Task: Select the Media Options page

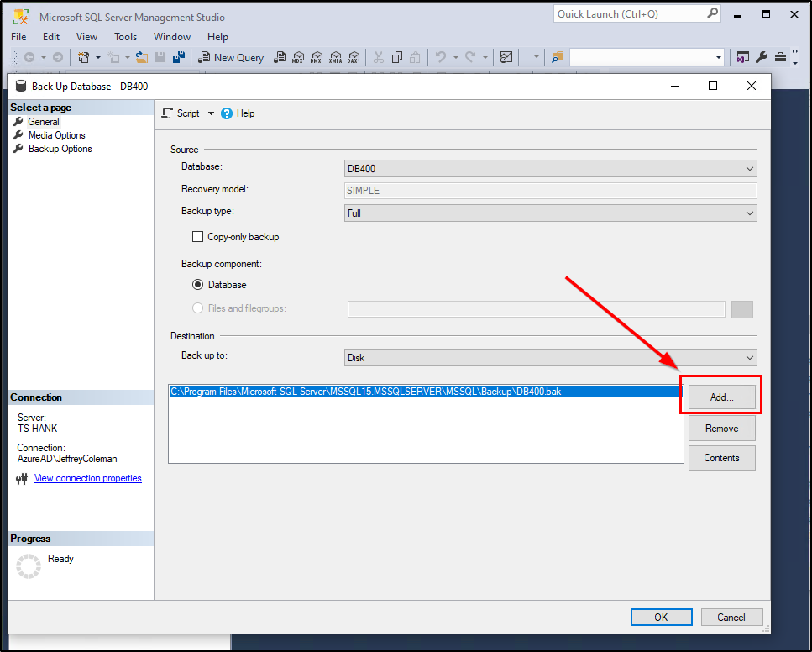Action: 56,135
